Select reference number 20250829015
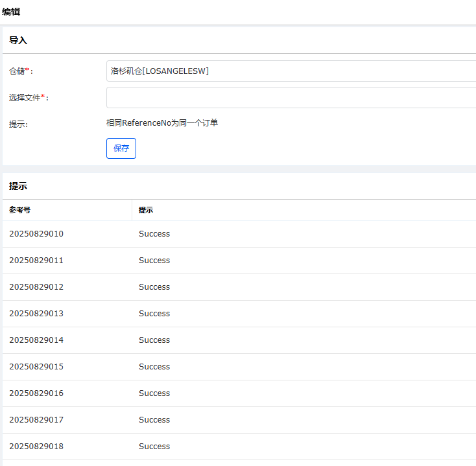 point(36,367)
